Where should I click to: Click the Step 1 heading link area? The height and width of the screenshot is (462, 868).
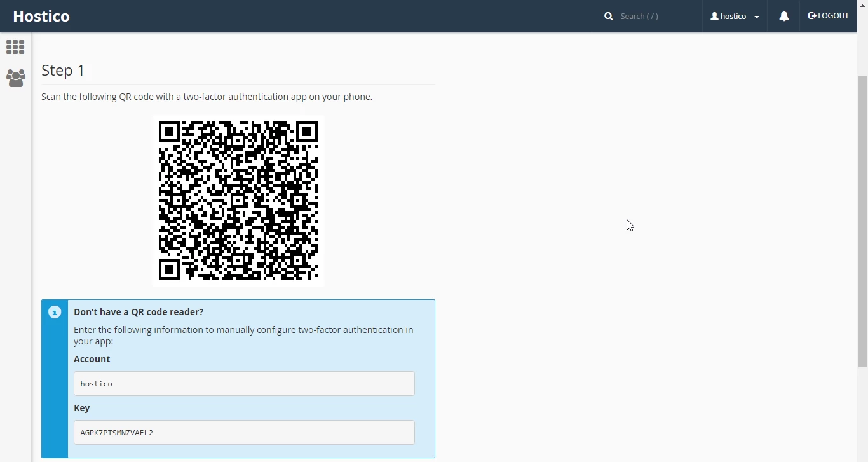pos(62,71)
